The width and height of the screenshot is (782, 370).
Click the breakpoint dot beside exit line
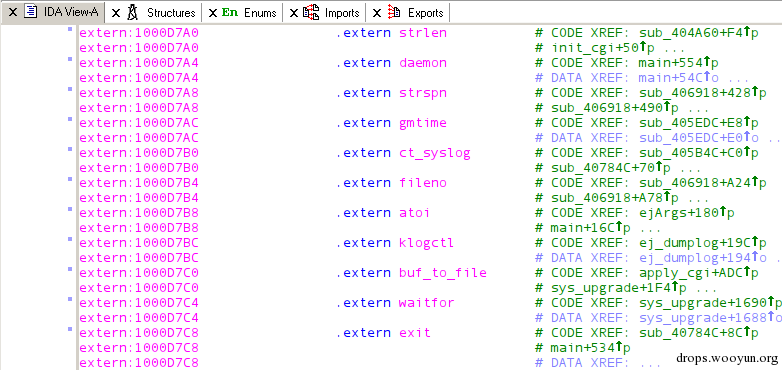(x=70, y=329)
